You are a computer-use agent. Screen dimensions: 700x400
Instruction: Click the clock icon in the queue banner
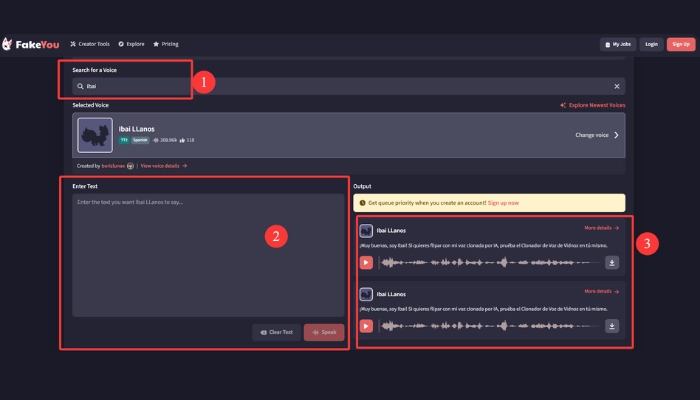pos(362,203)
